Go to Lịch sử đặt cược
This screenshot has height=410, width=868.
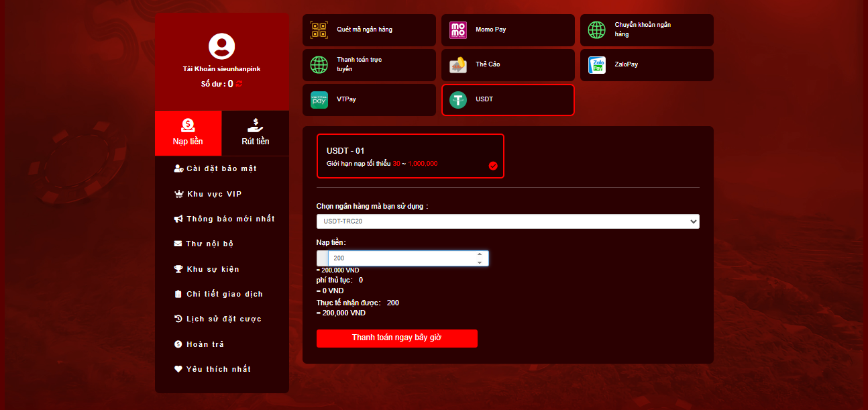(223, 319)
